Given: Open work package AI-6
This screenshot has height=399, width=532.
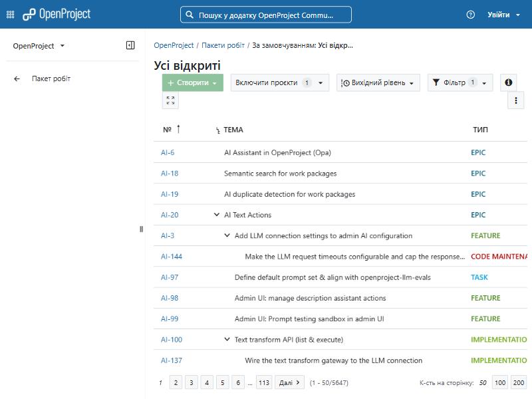Looking at the screenshot, I should pos(168,153).
